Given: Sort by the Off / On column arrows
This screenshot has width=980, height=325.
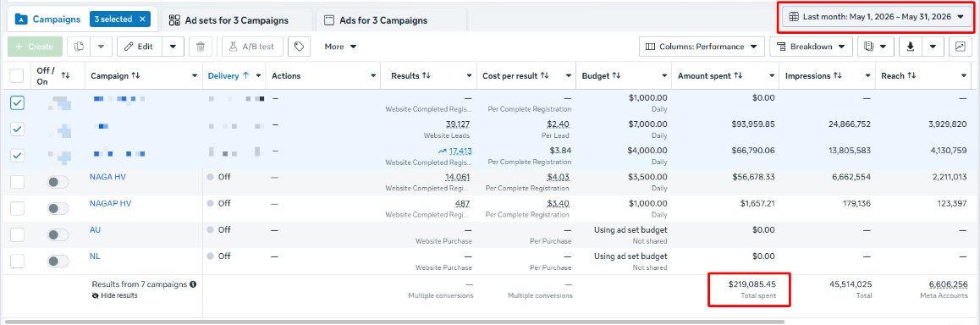Looking at the screenshot, I should pos(66,75).
